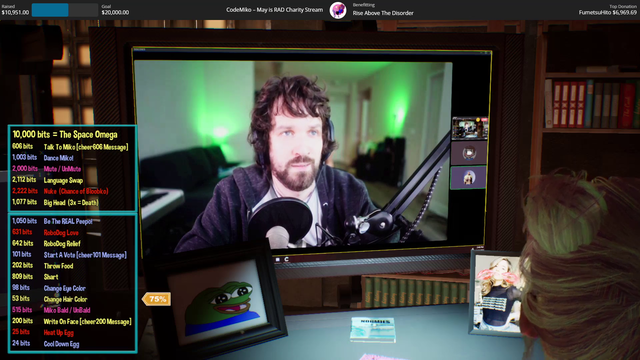Click the framed woman photo on desk
The width and height of the screenshot is (640, 360).
(497, 293)
